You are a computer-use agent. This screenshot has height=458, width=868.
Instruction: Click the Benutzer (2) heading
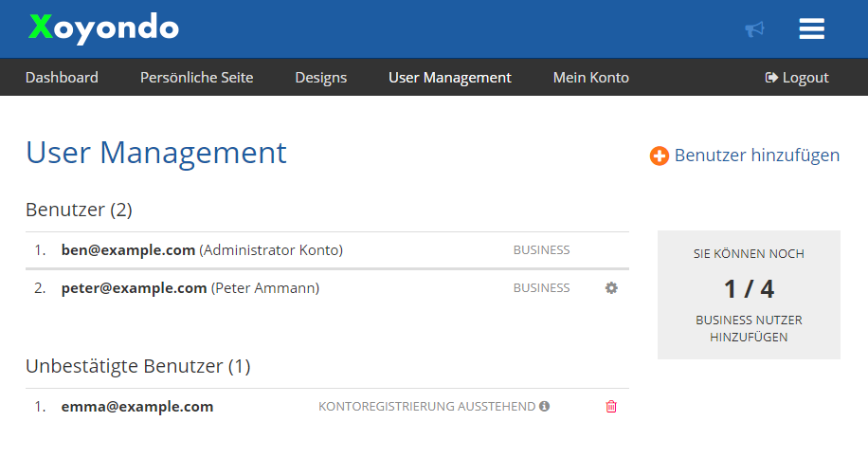[80, 210]
